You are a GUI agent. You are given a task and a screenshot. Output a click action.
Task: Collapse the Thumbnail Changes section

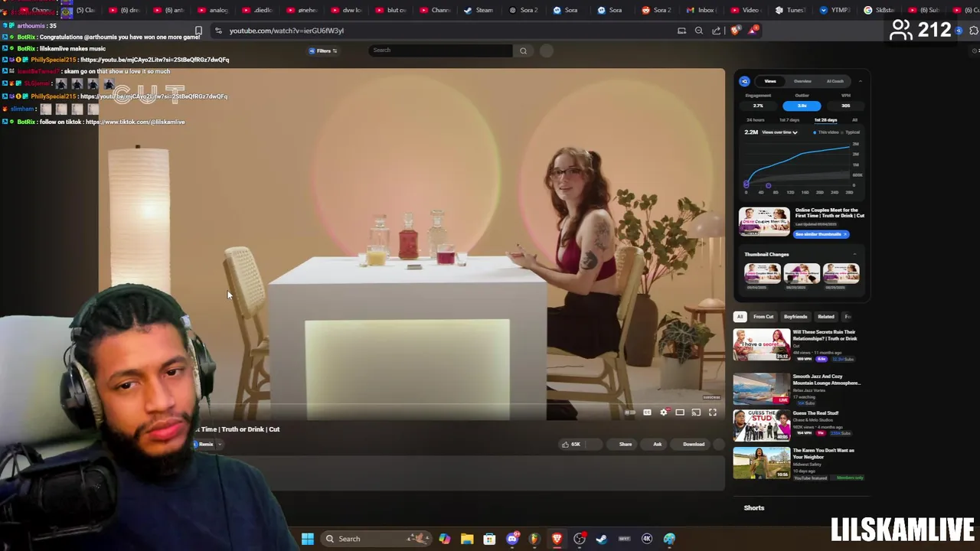[x=855, y=254]
